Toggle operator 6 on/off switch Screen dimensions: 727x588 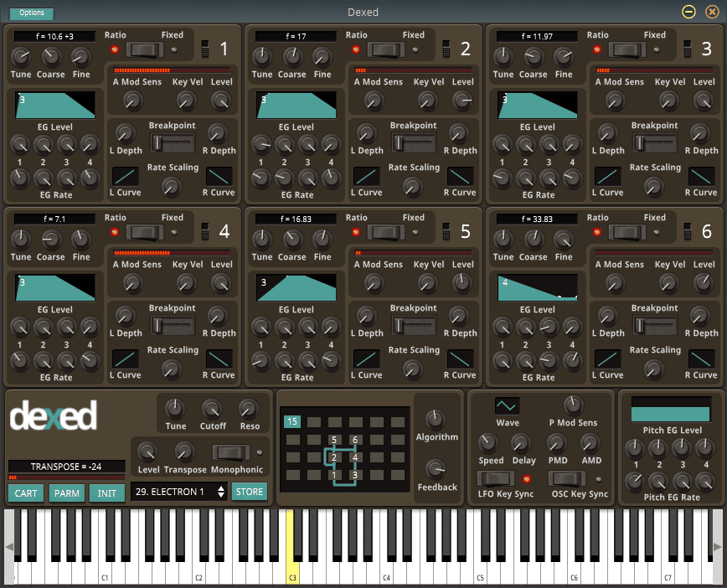(687, 231)
